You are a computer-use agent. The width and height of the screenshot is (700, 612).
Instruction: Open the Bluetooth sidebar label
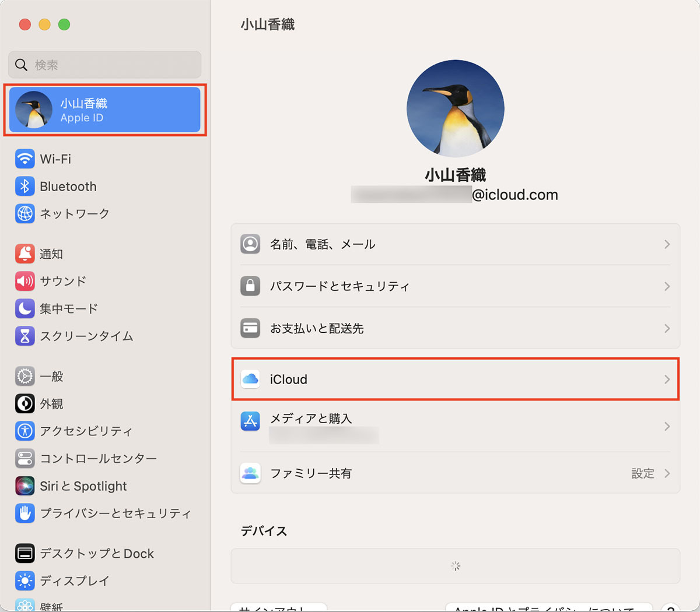click(x=68, y=187)
